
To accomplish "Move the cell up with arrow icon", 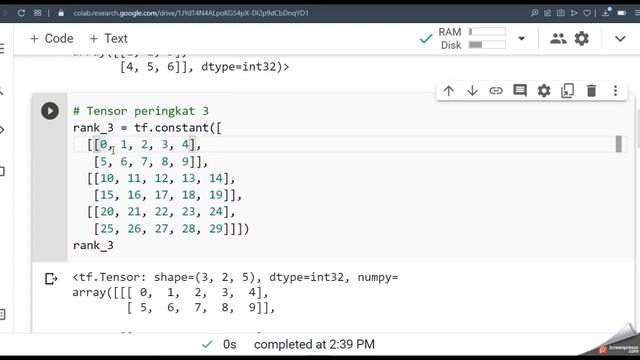I will pyautogui.click(x=449, y=91).
